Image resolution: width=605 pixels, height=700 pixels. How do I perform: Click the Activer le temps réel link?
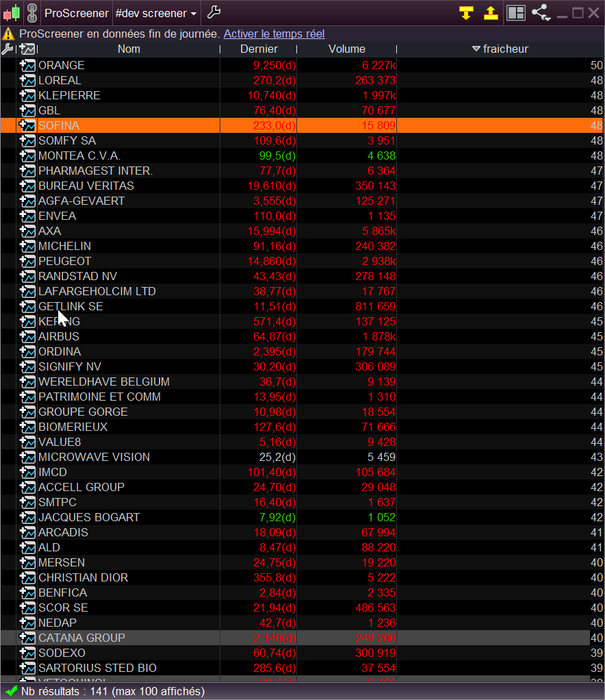coord(274,34)
